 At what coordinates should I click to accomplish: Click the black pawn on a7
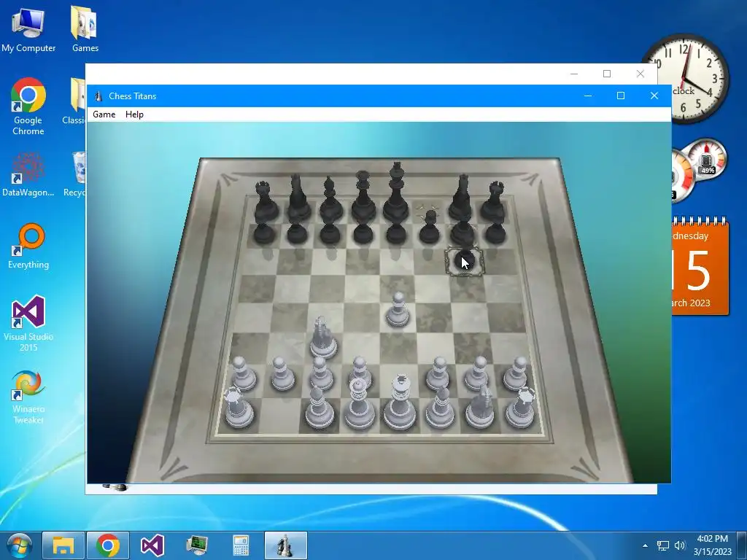pos(263,233)
